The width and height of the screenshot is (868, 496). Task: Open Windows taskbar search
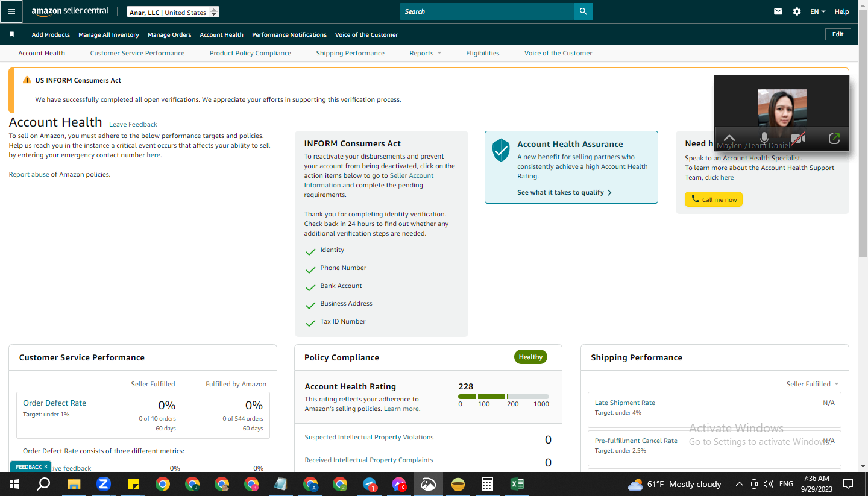[x=43, y=484]
